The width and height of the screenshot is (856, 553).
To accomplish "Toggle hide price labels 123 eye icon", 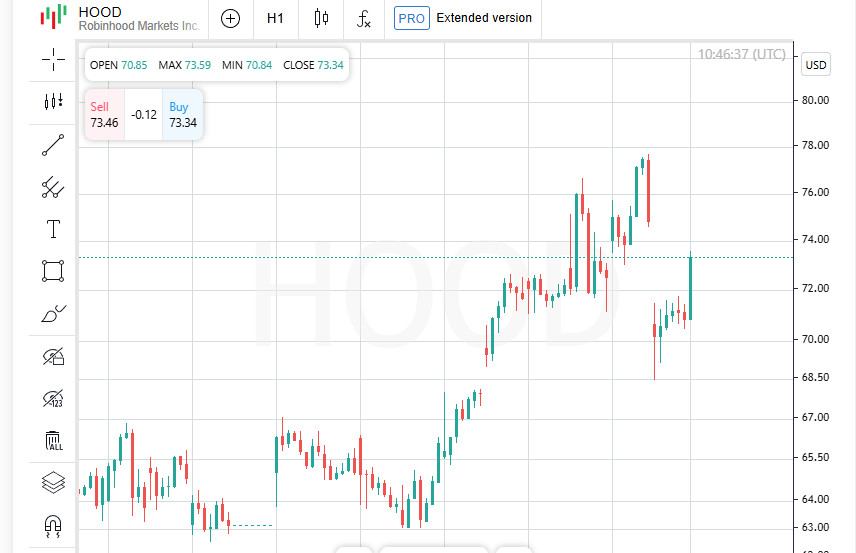I will (54, 399).
